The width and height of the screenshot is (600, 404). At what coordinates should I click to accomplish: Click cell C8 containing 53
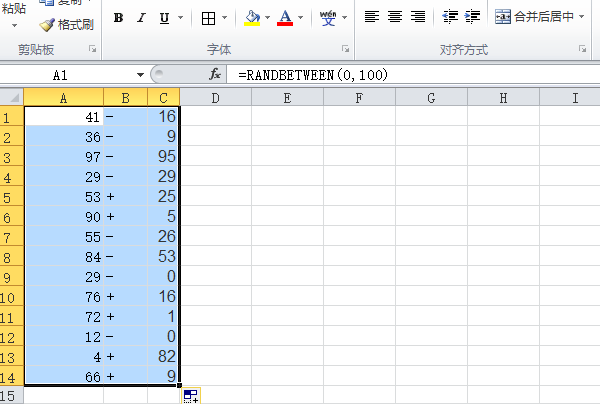(163, 256)
